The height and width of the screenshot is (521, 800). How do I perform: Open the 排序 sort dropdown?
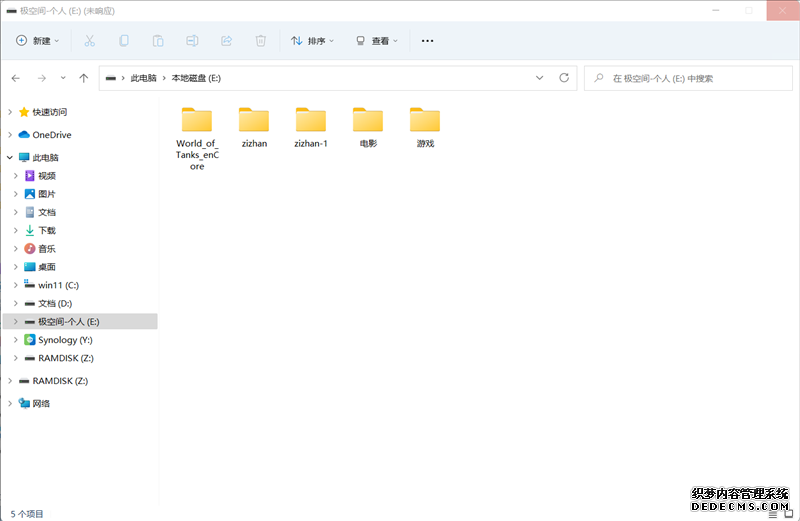[x=312, y=41]
